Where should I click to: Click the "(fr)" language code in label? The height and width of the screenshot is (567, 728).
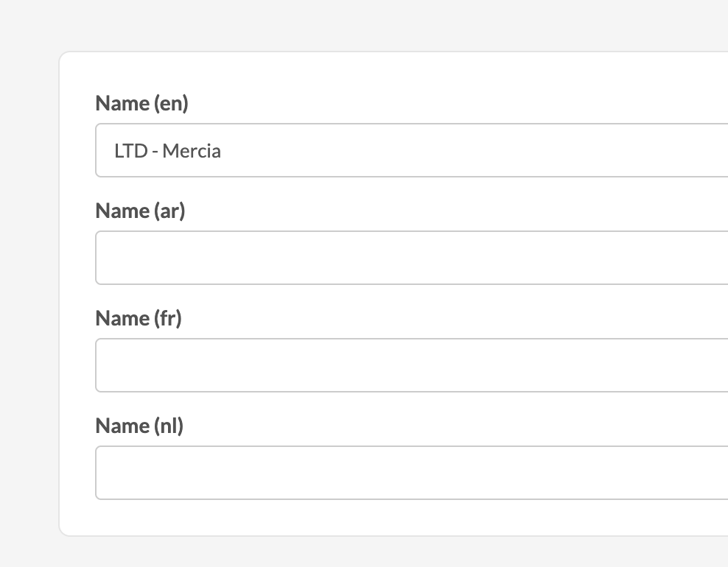(x=167, y=319)
